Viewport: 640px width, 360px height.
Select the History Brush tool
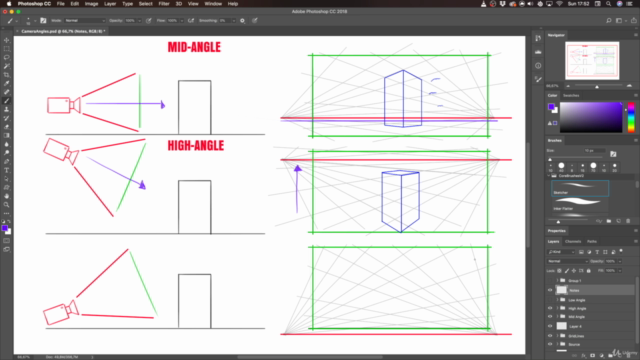coord(7,118)
